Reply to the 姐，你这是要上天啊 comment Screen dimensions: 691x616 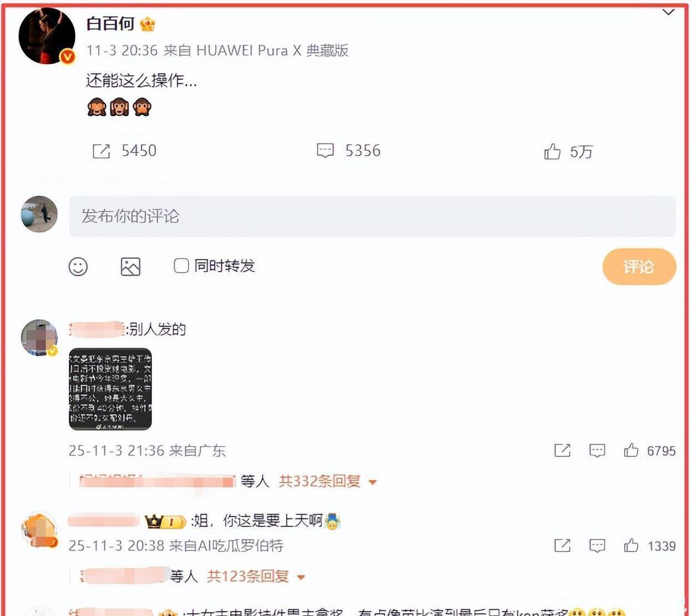(x=597, y=545)
